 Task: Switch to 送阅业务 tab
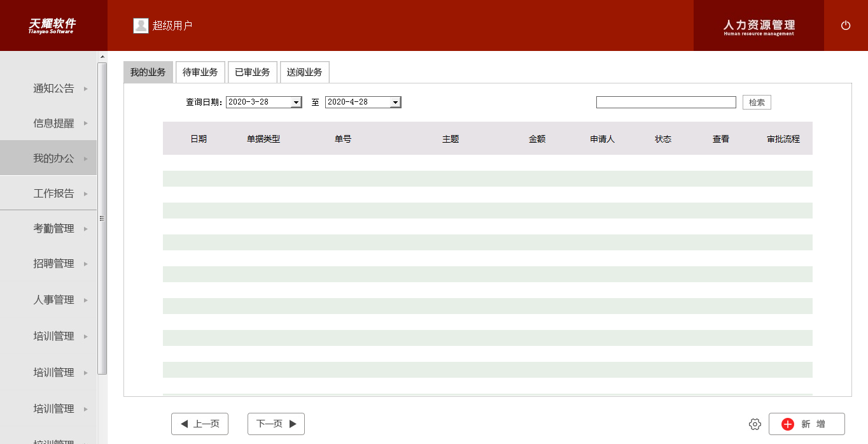tap(305, 72)
